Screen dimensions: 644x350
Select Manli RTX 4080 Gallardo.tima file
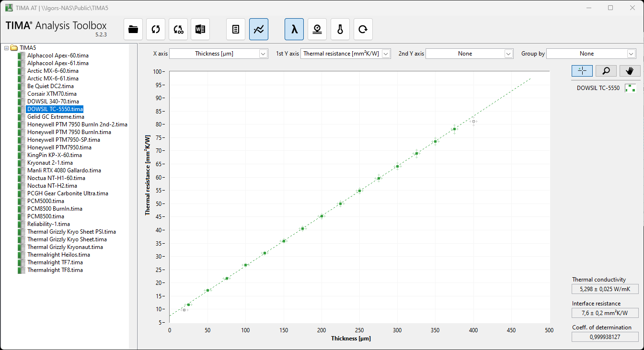tap(64, 170)
